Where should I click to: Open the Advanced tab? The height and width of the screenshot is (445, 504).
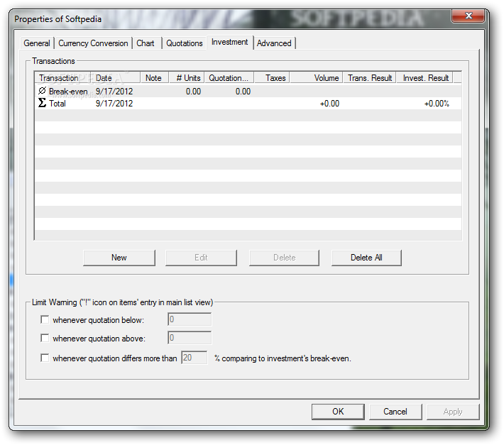click(274, 43)
